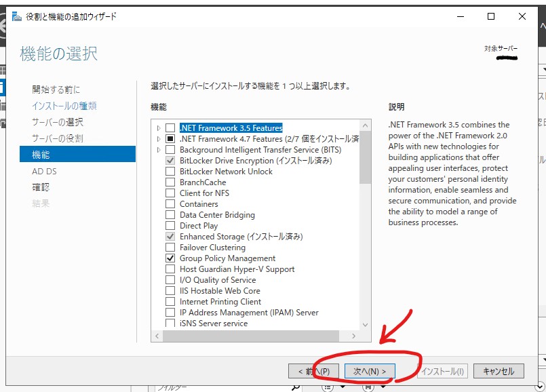The height and width of the screenshot is (392, 546).
Task: Check Data Center Bridging checkbox
Action: tap(170, 214)
